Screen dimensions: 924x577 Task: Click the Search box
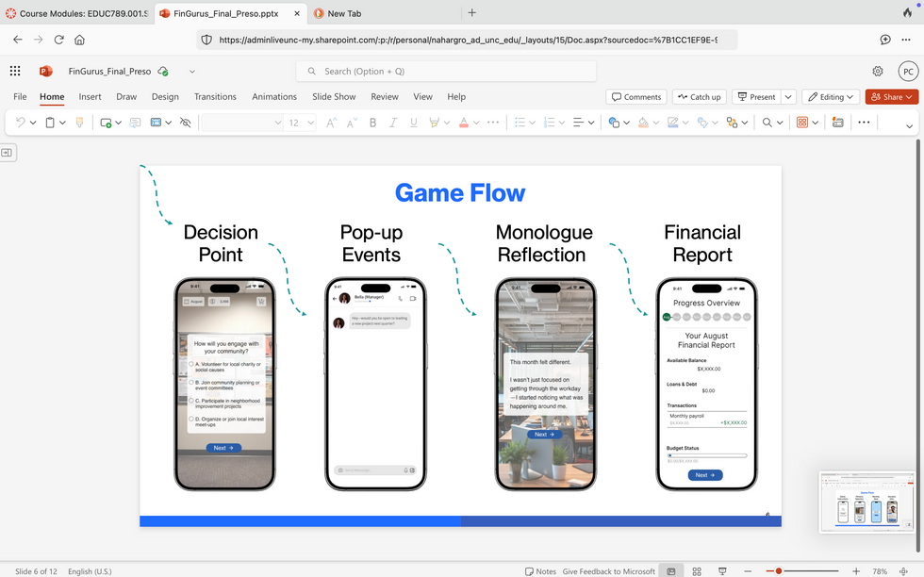[x=446, y=72]
